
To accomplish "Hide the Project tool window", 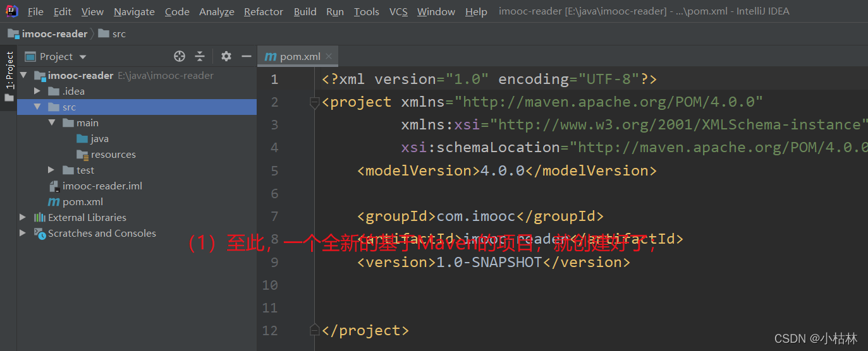I will point(247,56).
